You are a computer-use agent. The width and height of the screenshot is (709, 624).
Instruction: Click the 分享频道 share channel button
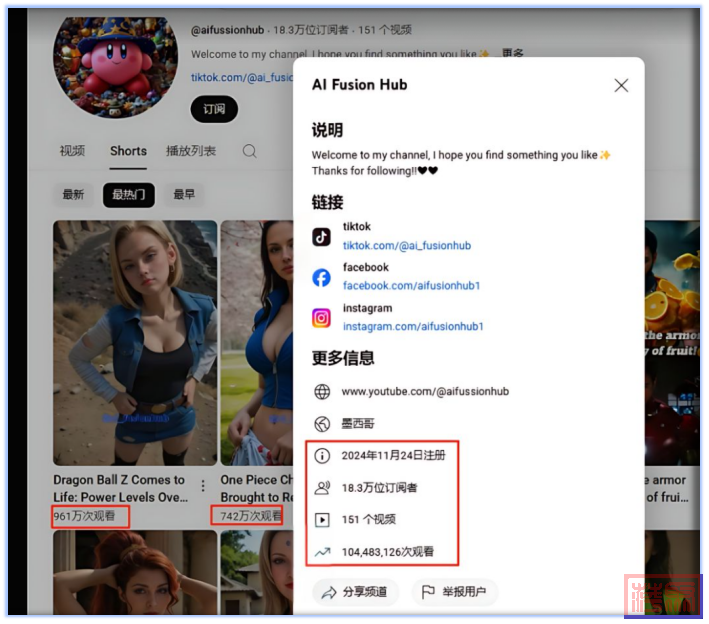tap(355, 592)
